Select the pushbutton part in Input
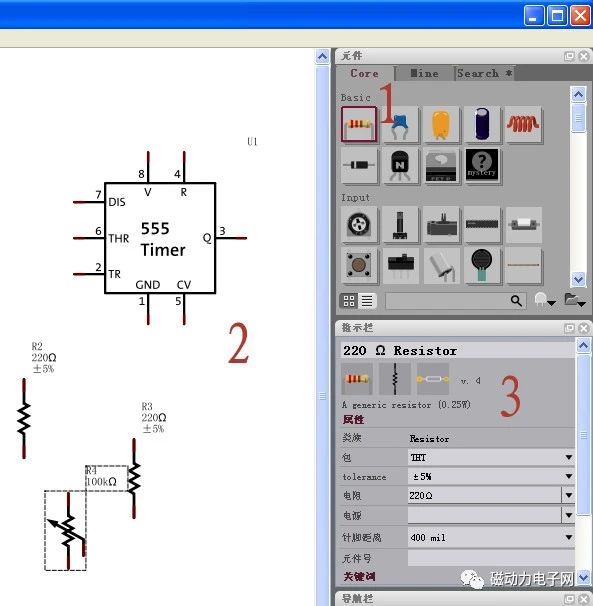The image size is (593, 606). (x=359, y=265)
